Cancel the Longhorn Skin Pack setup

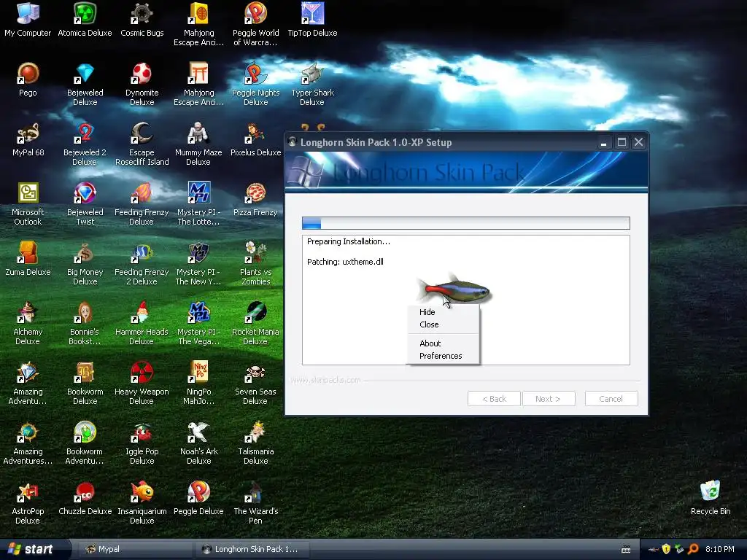611,399
